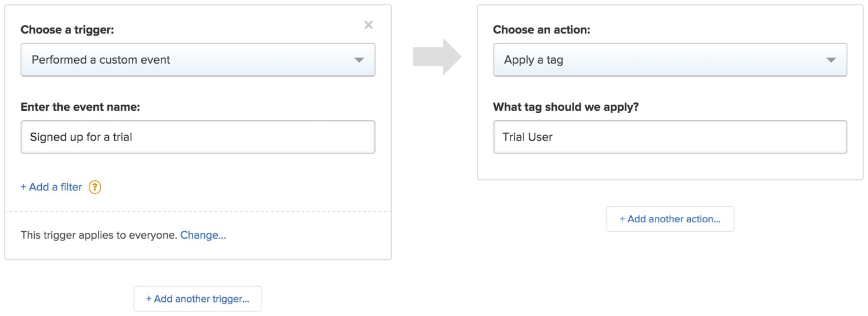Focus the "Signed up for a trial" event field
868x316 pixels.
pyautogui.click(x=198, y=137)
